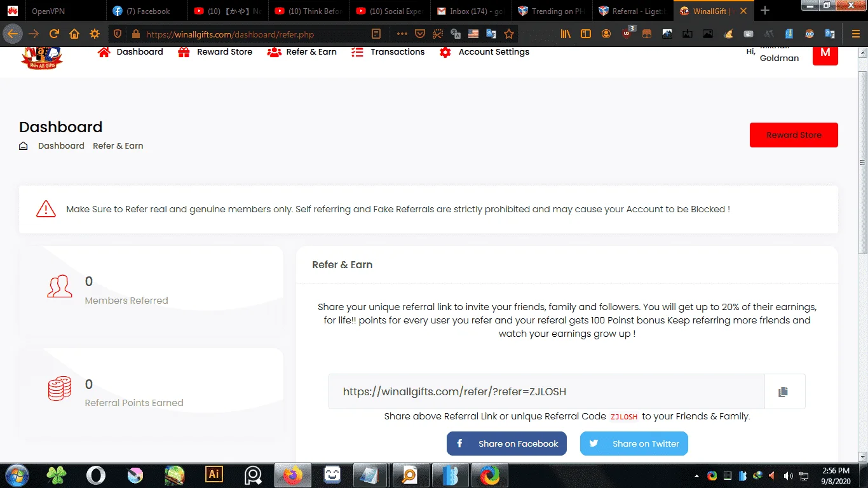Click the browser home icon
The image size is (868, 488).
pos(74,34)
